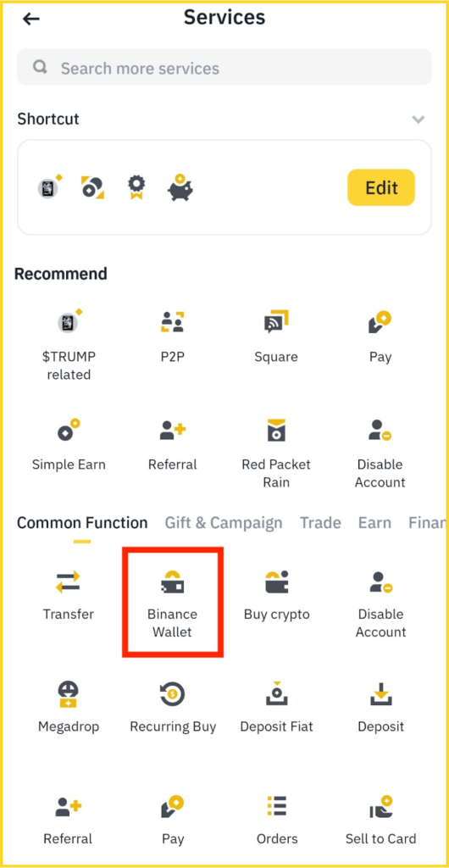
Task: Open the P2P service
Action: 173,337
